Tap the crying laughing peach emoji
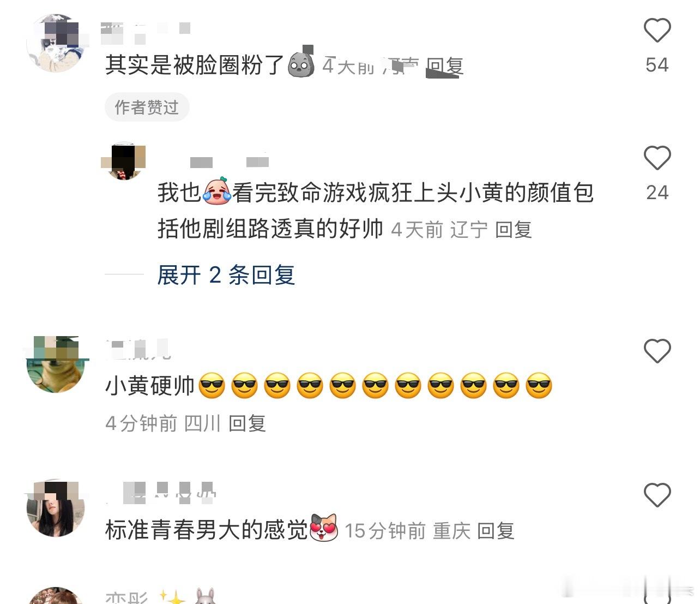The width and height of the screenshot is (700, 604). 217,192
